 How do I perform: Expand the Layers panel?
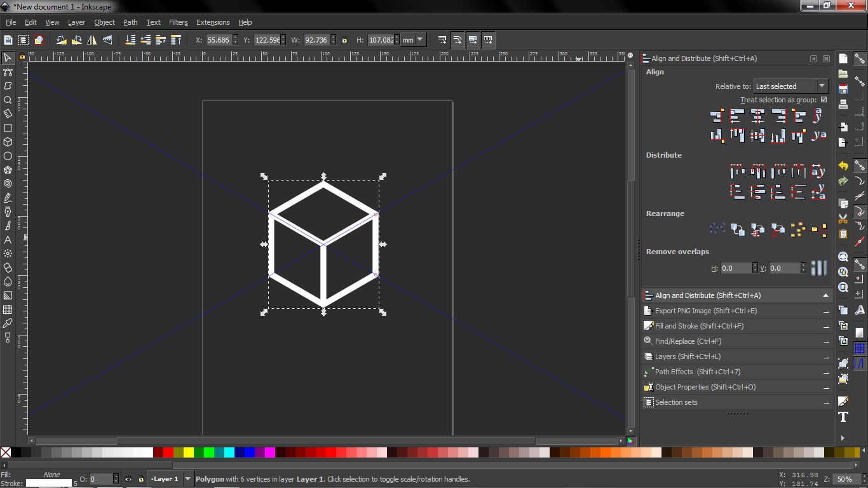pos(737,356)
